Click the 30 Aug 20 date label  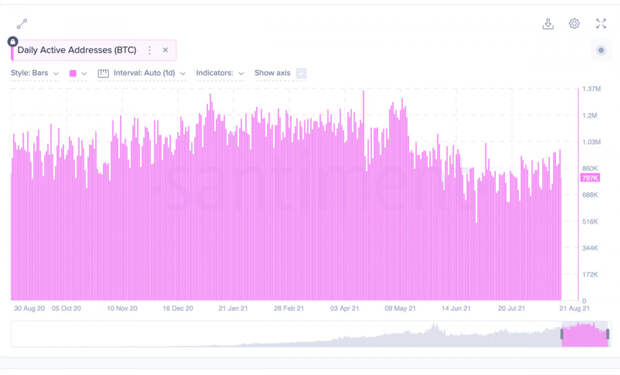pyautogui.click(x=29, y=308)
